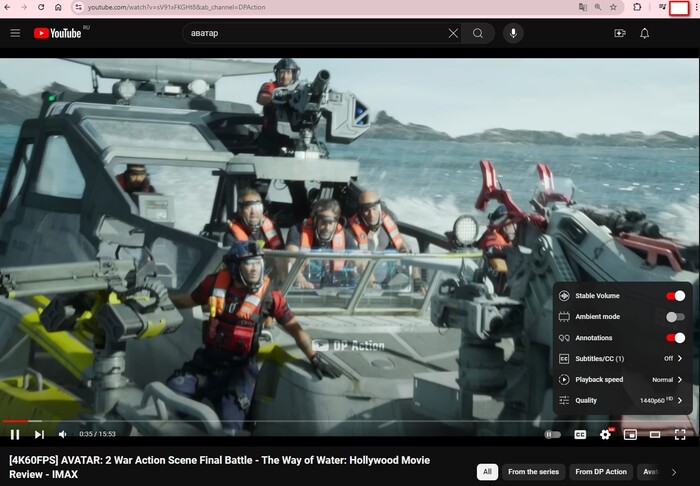Bookmark this page with the star
Screen dimensions: 700x486
(613, 7)
